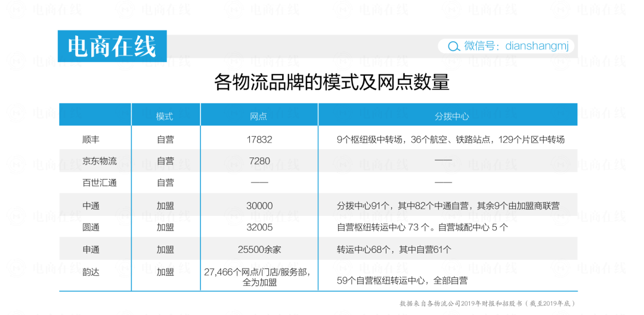Click the 模式 column header
The image size is (644, 315).
[x=165, y=116]
